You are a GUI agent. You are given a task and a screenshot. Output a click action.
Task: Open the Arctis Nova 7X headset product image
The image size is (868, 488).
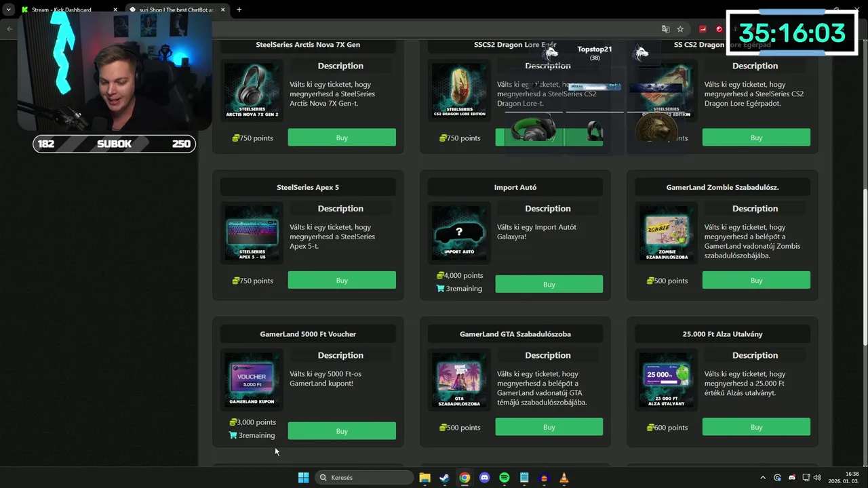pos(252,91)
